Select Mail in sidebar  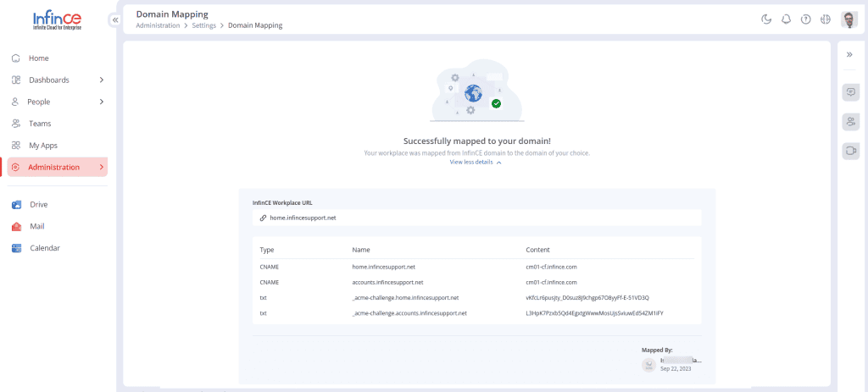pyautogui.click(x=37, y=227)
